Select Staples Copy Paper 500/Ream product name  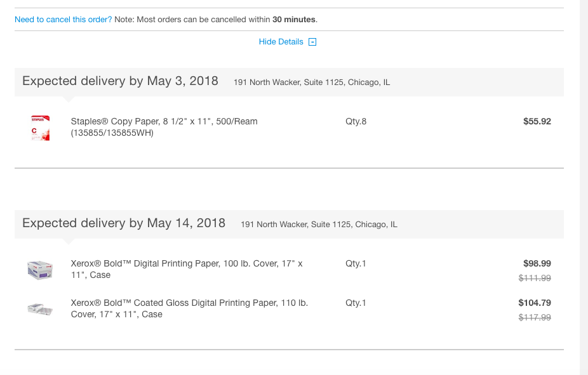[x=164, y=127]
